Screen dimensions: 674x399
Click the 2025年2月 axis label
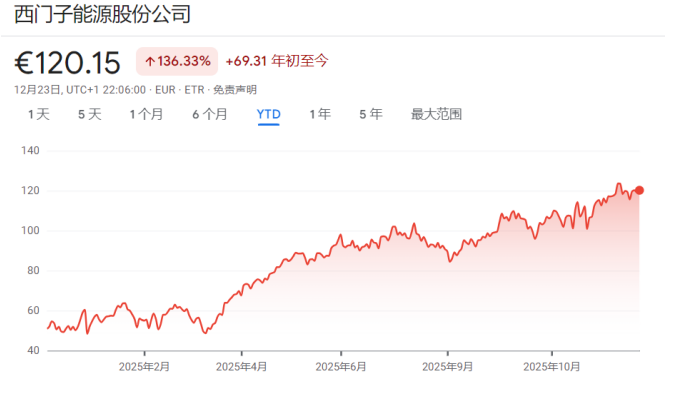tap(144, 367)
